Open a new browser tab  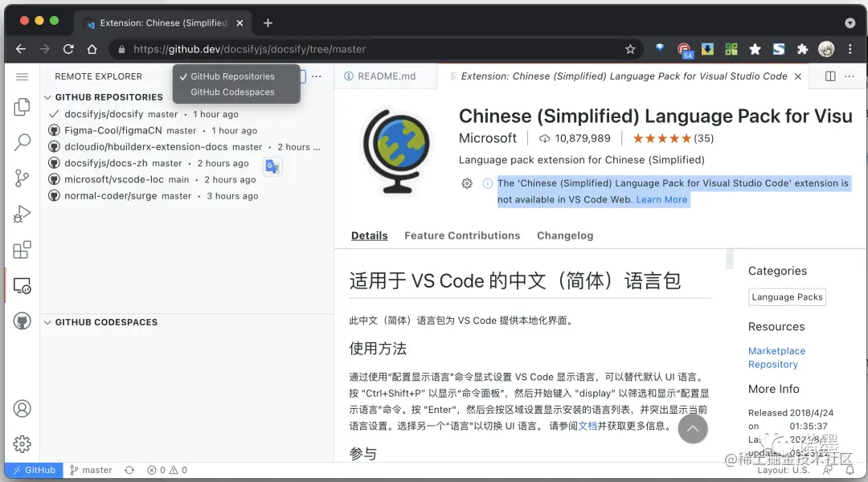point(268,23)
